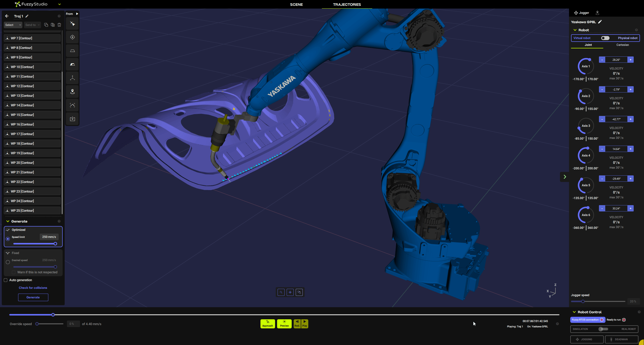Copy the selected waypoints icon
Image resolution: width=644 pixels, height=345 pixels.
tap(46, 25)
